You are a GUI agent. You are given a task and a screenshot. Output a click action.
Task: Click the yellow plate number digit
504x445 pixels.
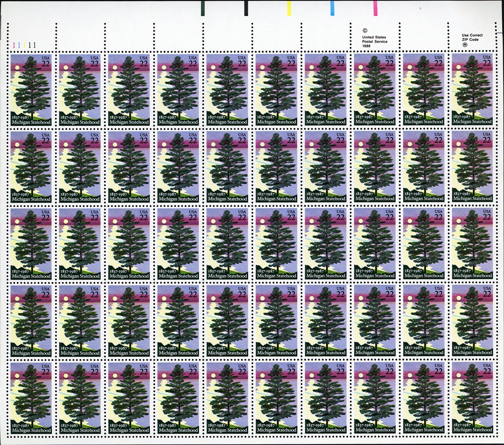(x=24, y=45)
